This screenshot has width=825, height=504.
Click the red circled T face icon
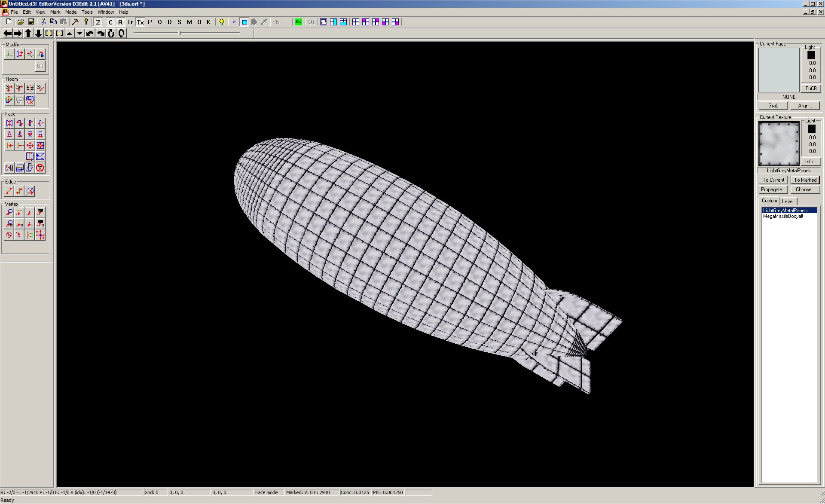[x=40, y=168]
